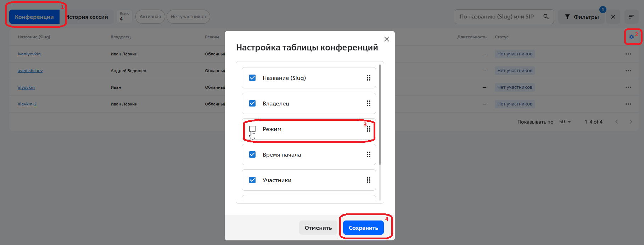This screenshot has height=245, width=644.
Task: Close the table settings dialog with X
Action: (387, 39)
